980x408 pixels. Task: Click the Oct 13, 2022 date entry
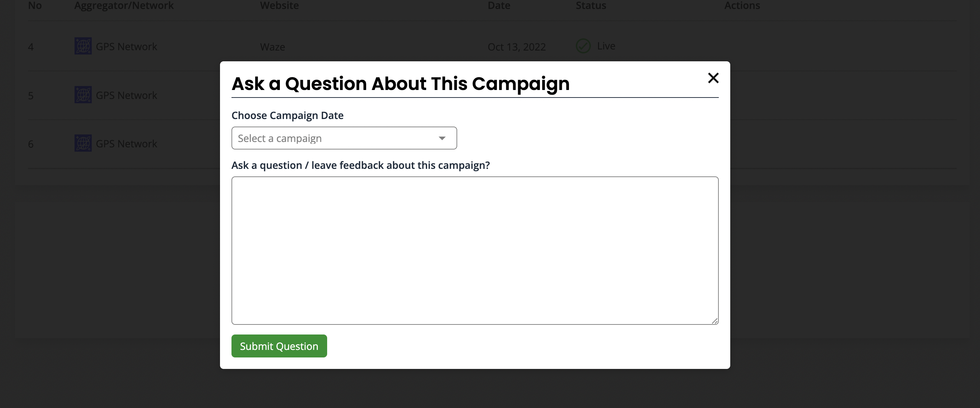(517, 47)
